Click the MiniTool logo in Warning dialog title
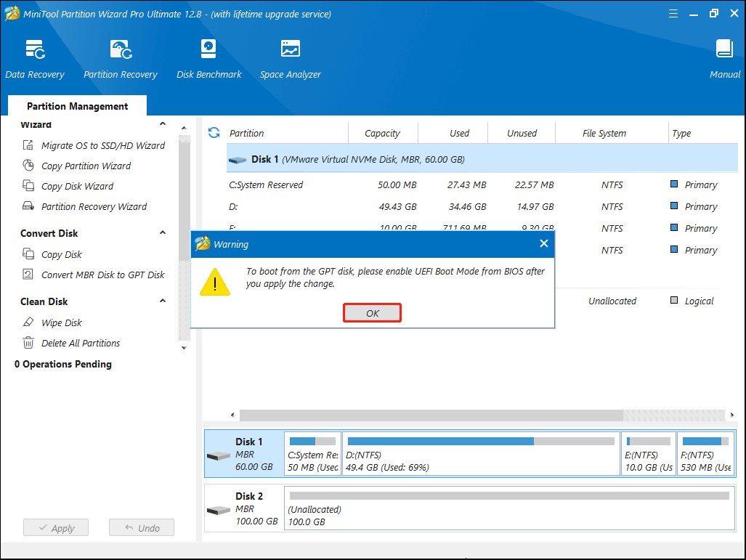The width and height of the screenshot is (746, 560). pyautogui.click(x=203, y=243)
